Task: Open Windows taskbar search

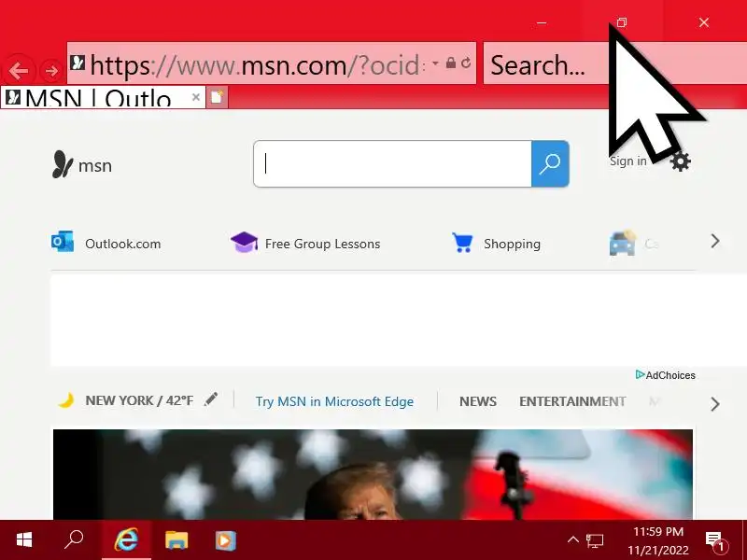Action: pos(74,540)
